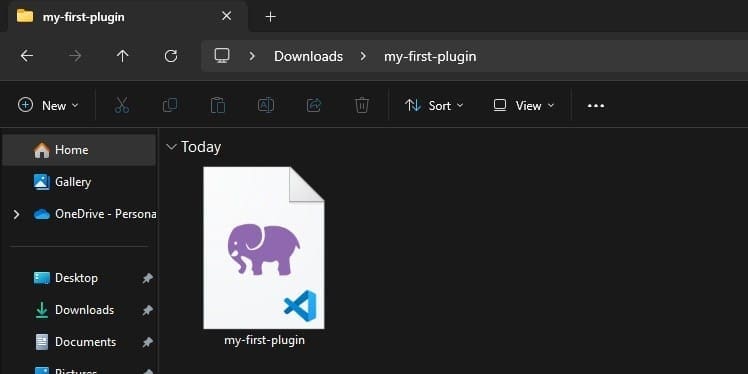Go up one folder level
The height and width of the screenshot is (374, 748).
coord(123,56)
